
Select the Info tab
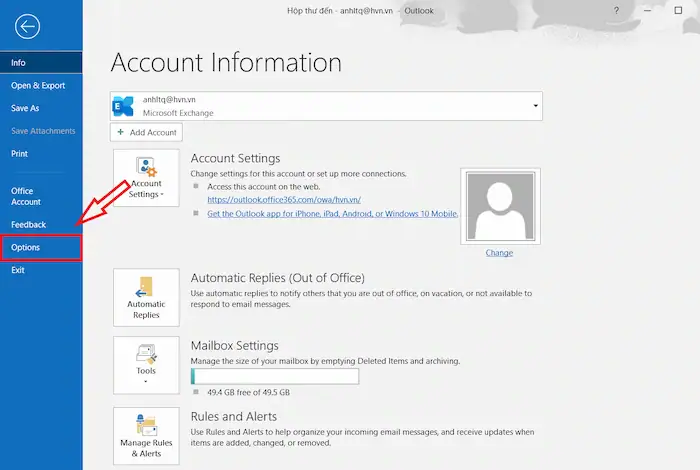41,62
